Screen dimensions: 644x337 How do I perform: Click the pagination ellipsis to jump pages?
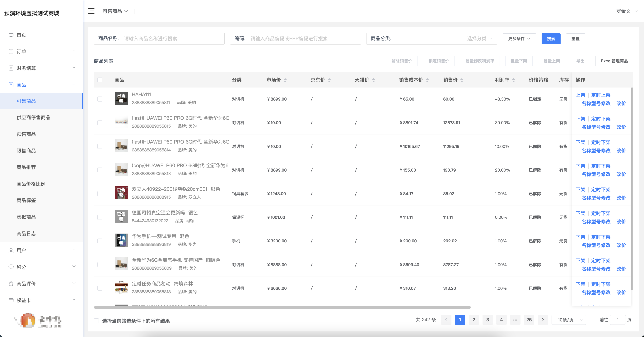coord(515,320)
